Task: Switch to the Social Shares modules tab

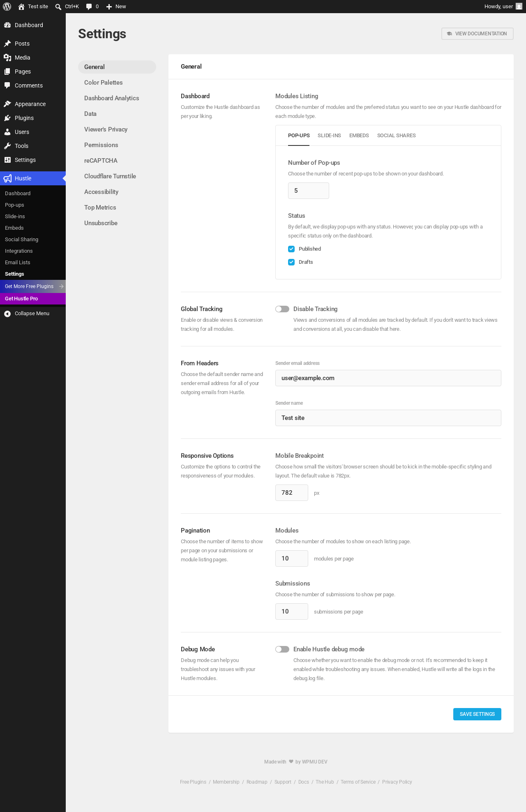Action: pyautogui.click(x=397, y=136)
